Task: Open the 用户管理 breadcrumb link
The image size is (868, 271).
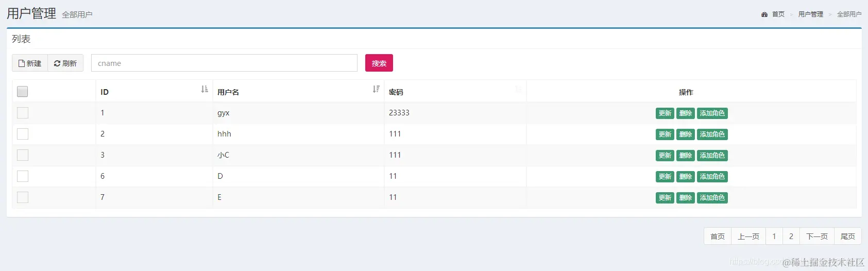Action: 811,14
